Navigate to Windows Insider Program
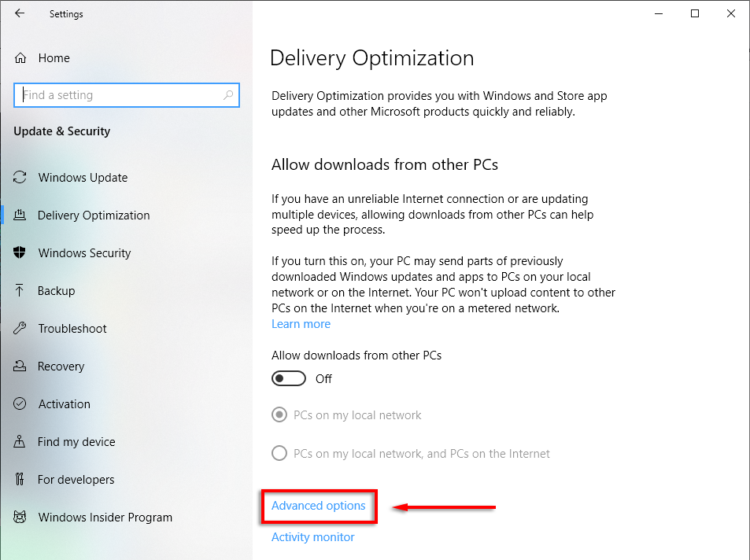The height and width of the screenshot is (560, 750). (105, 518)
